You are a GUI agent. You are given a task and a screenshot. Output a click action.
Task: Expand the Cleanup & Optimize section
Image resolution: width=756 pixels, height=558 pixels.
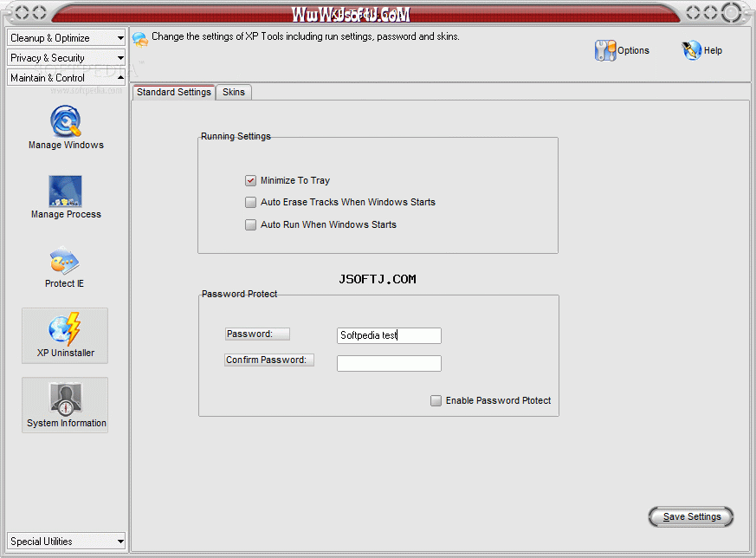click(x=66, y=37)
